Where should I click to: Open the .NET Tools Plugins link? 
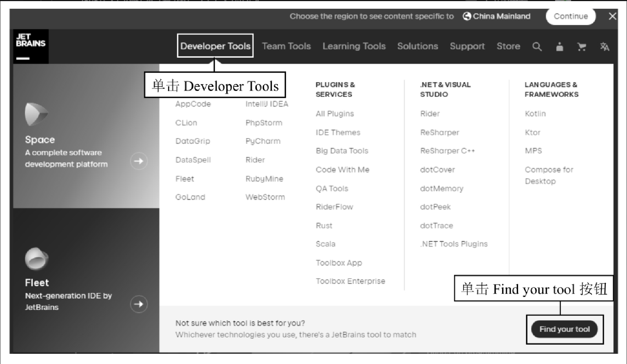[x=454, y=244]
